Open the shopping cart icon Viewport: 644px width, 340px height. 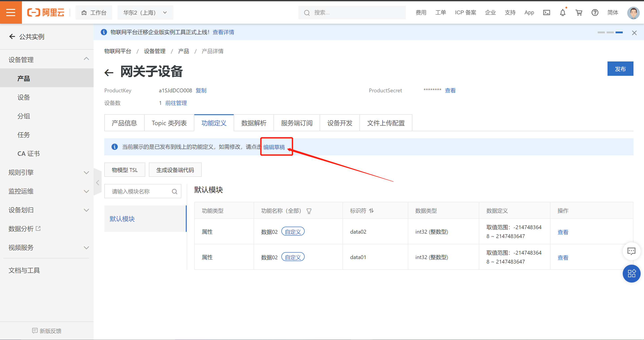pos(579,13)
